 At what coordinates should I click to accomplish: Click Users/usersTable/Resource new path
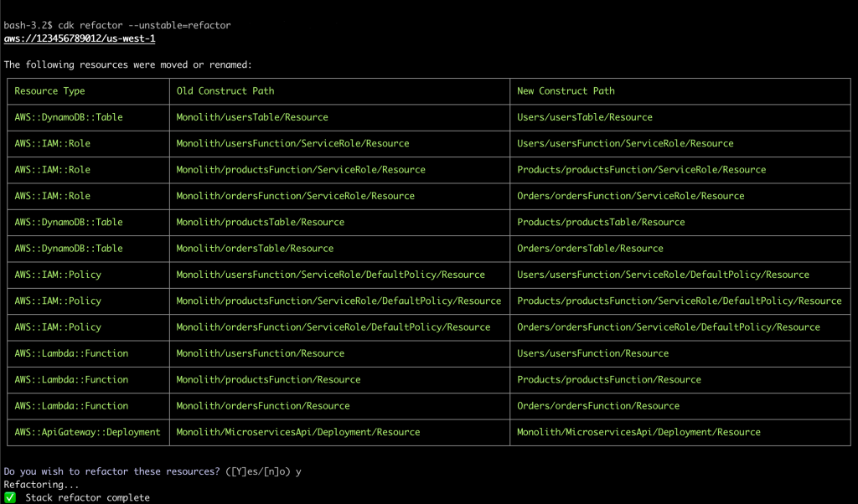point(585,117)
